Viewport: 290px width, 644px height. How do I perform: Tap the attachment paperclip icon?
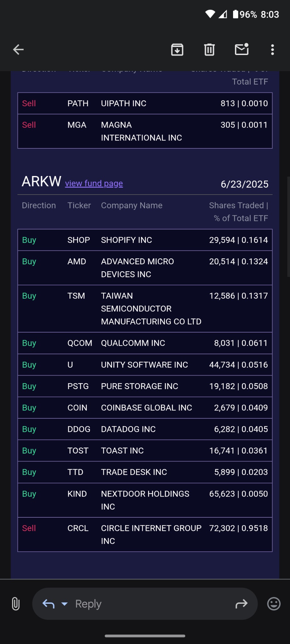[16, 604]
